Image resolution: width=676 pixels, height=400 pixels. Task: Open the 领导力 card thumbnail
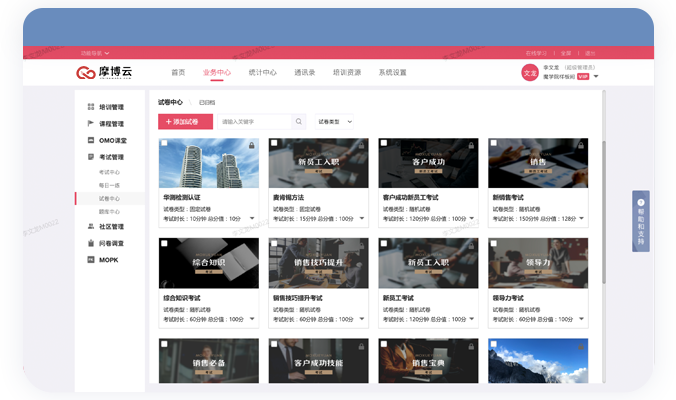point(538,263)
